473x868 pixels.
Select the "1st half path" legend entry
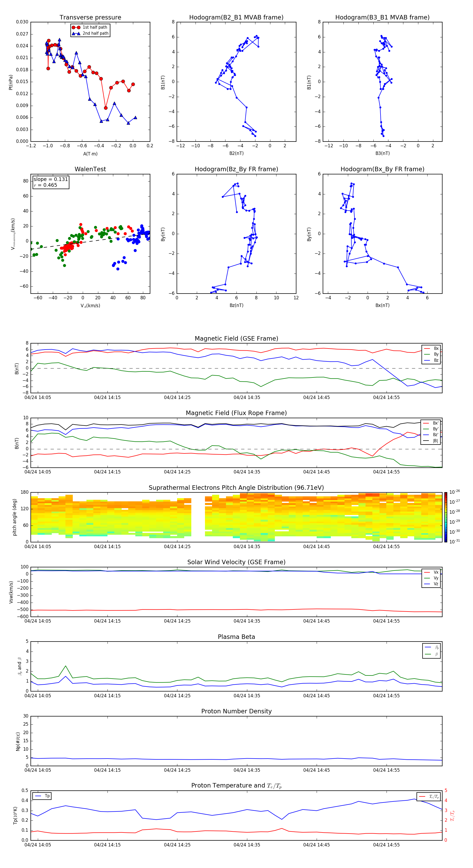90,27
